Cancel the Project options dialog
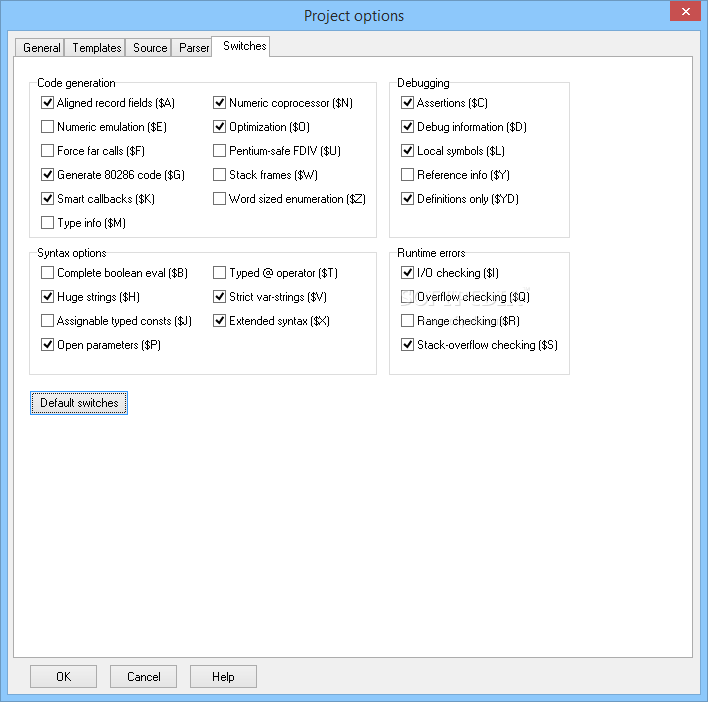The height and width of the screenshot is (702, 708). click(144, 676)
